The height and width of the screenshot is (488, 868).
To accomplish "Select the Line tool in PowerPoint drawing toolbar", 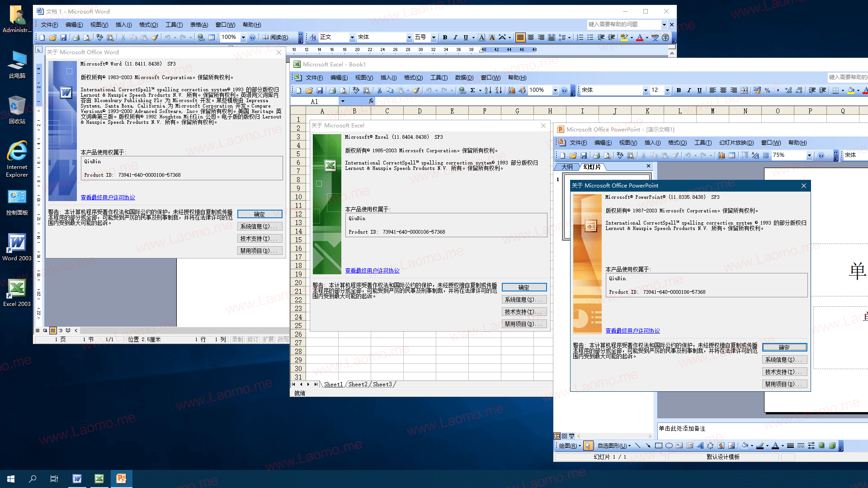I will [637, 446].
